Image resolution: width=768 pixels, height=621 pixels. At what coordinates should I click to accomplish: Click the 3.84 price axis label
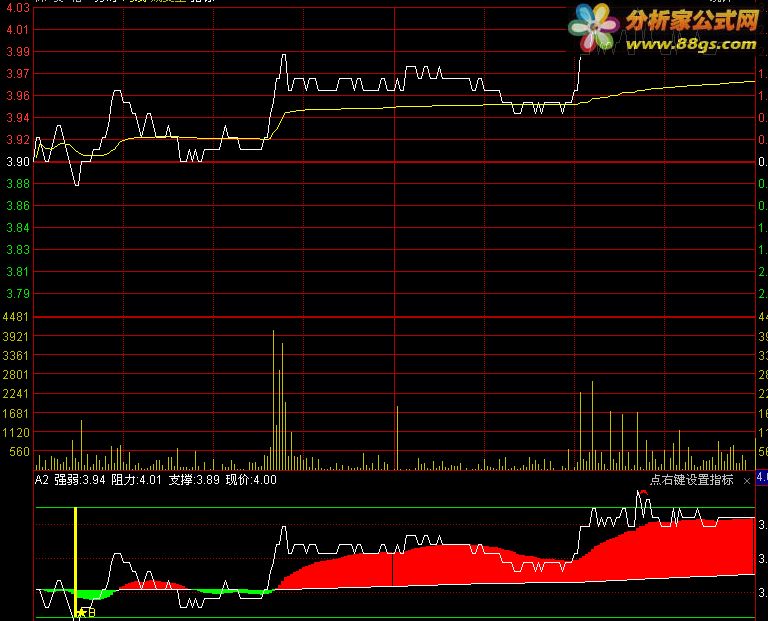(18, 228)
